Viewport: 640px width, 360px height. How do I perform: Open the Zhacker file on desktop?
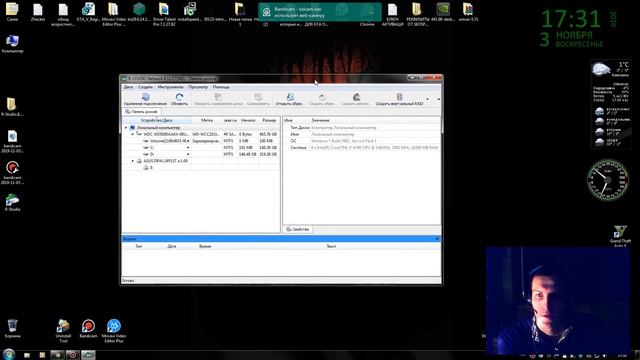[x=38, y=12]
